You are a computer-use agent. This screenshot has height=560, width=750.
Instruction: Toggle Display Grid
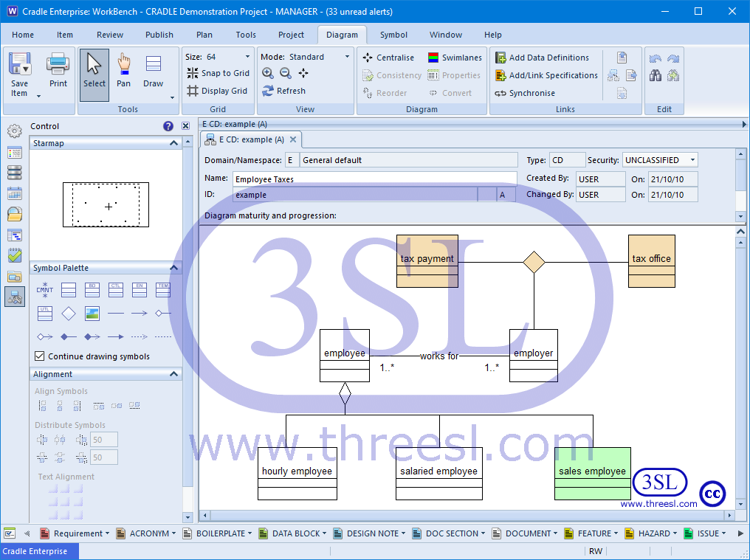pyautogui.click(x=217, y=91)
